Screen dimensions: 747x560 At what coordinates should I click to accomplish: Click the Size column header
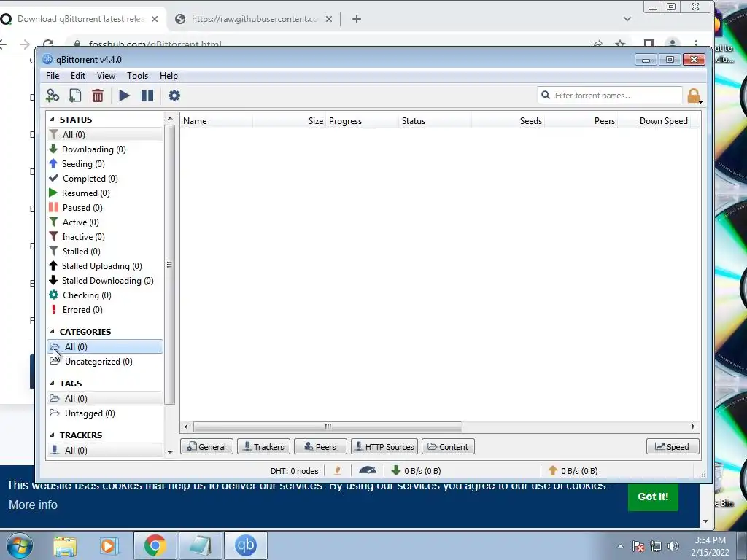click(x=289, y=121)
